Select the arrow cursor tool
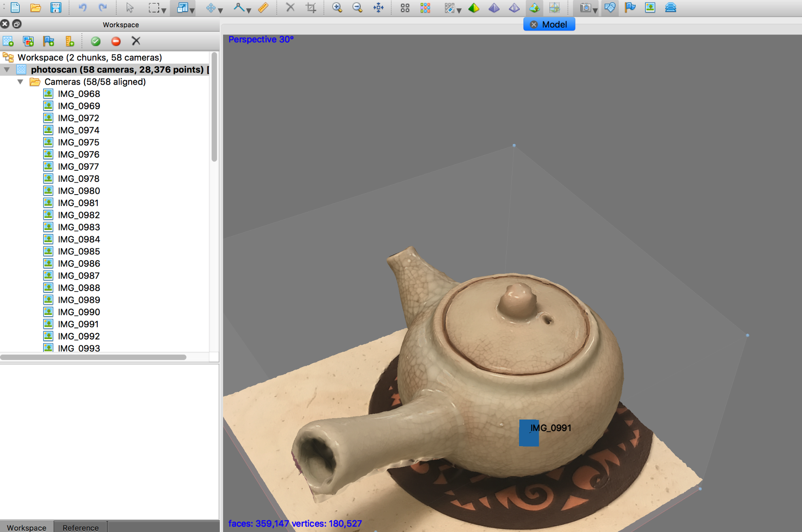802x532 pixels. [x=130, y=7]
